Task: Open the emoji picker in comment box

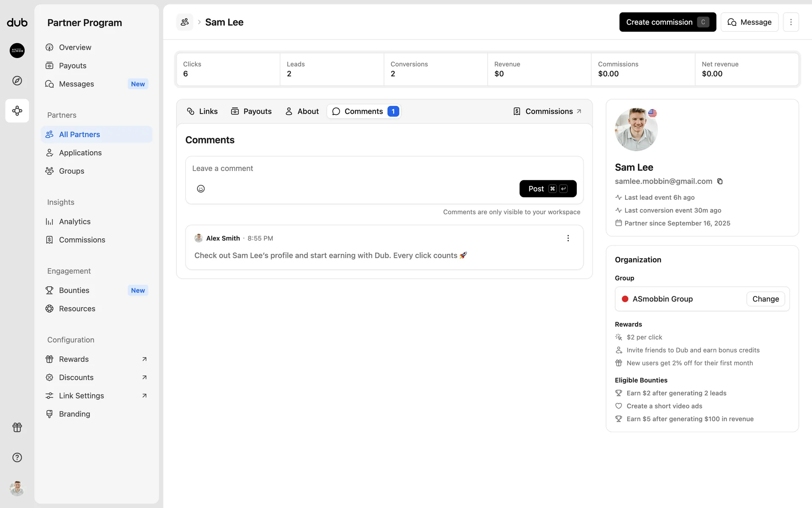Action: click(x=201, y=189)
